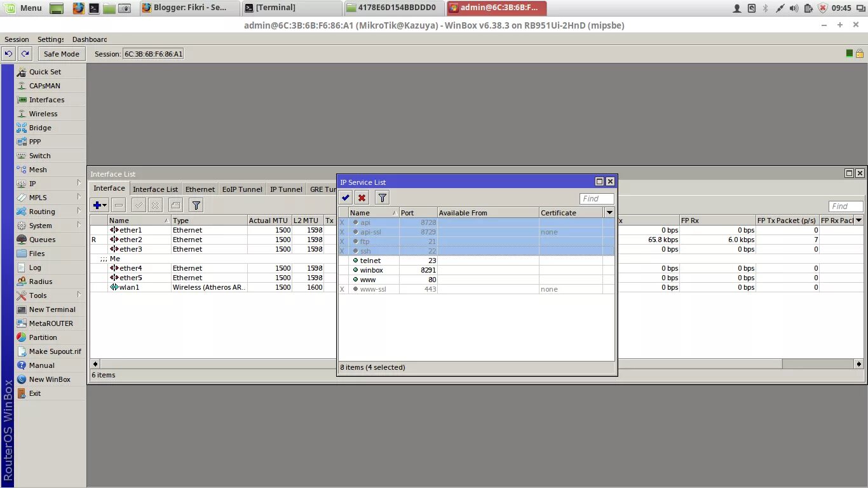
Task: Click the undo arrow icon
Action: click(x=9, y=54)
